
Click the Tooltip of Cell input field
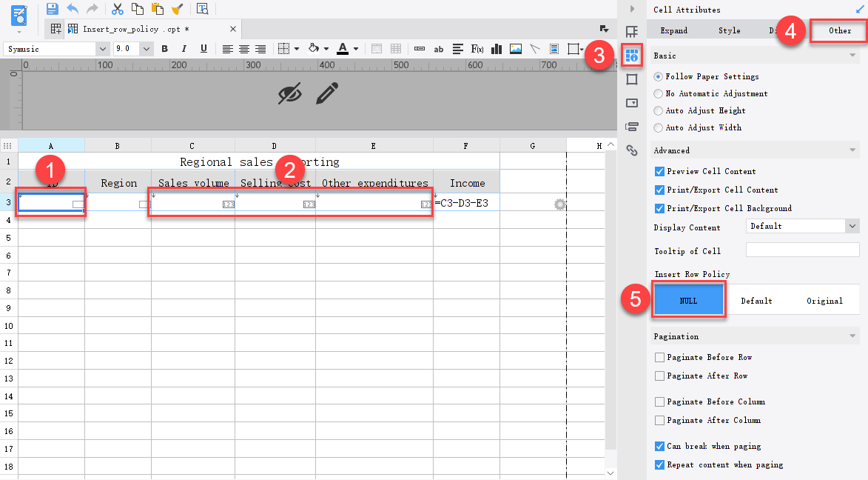[x=802, y=250]
